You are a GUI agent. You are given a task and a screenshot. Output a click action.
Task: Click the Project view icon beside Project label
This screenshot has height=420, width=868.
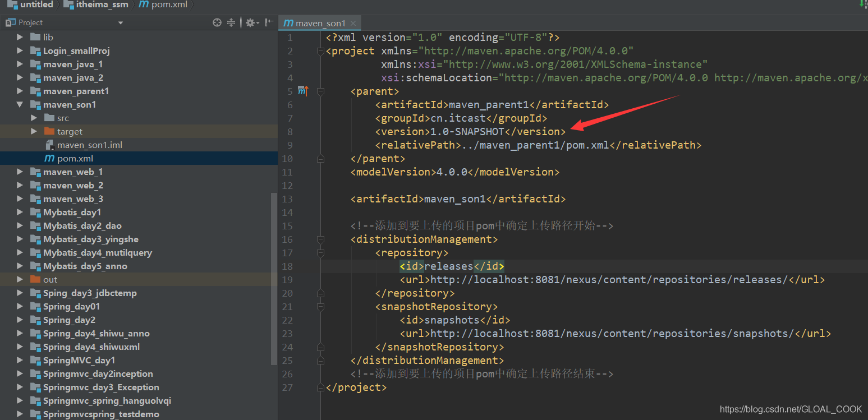pyautogui.click(x=10, y=22)
